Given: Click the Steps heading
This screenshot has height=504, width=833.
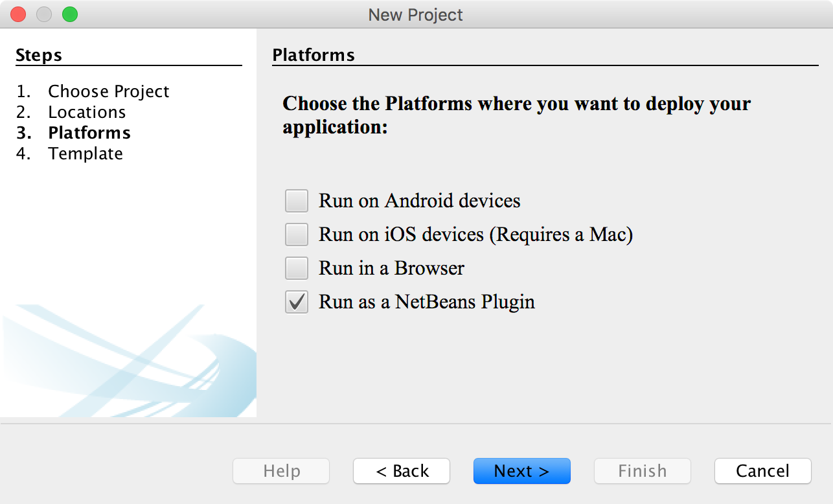Looking at the screenshot, I should tap(39, 55).
